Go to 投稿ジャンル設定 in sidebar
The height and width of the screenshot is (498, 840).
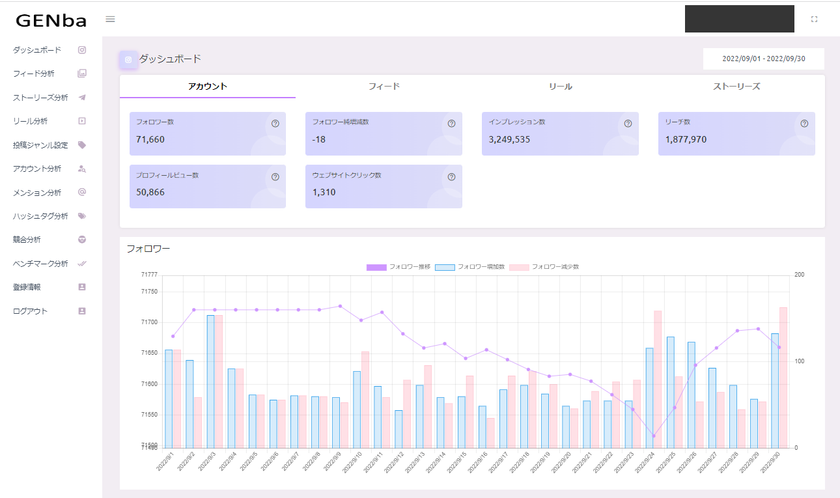[40, 145]
